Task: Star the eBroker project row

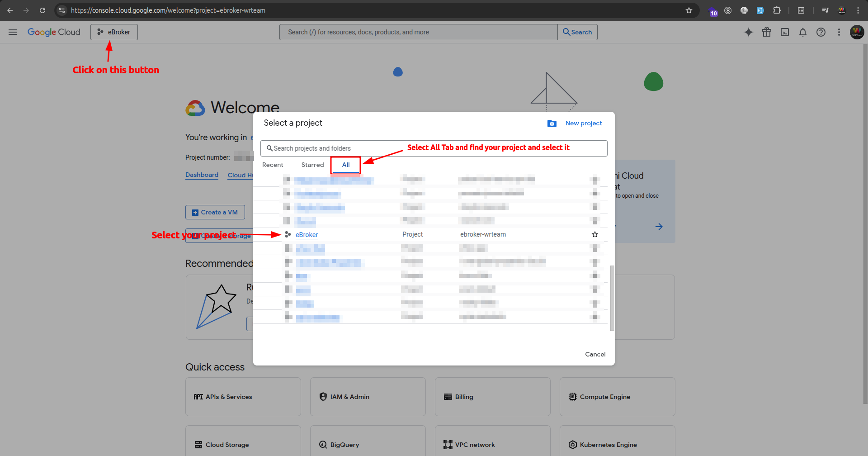Action: (595, 234)
